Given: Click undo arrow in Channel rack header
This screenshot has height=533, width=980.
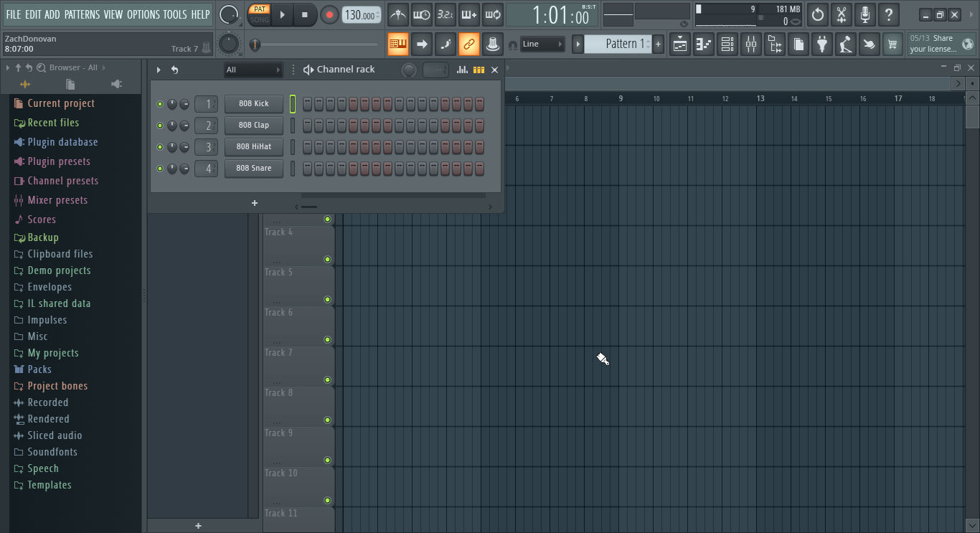Looking at the screenshot, I should [x=174, y=70].
